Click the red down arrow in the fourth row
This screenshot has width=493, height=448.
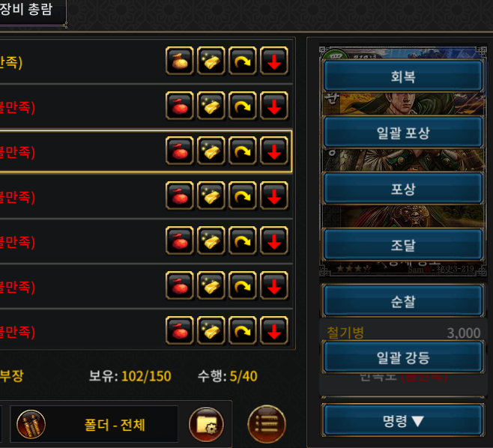(274, 196)
